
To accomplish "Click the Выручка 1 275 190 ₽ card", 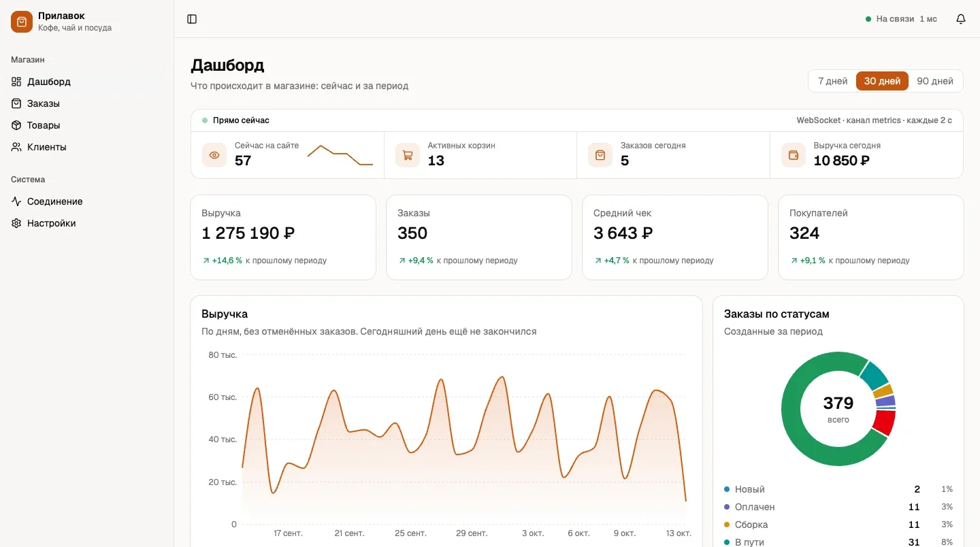I will tap(283, 237).
